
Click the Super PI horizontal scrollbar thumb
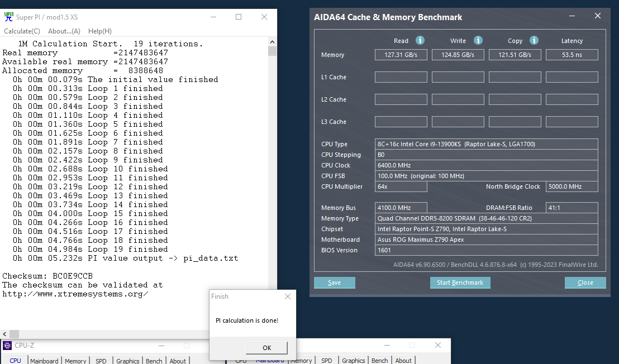pyautogui.click(x=14, y=334)
